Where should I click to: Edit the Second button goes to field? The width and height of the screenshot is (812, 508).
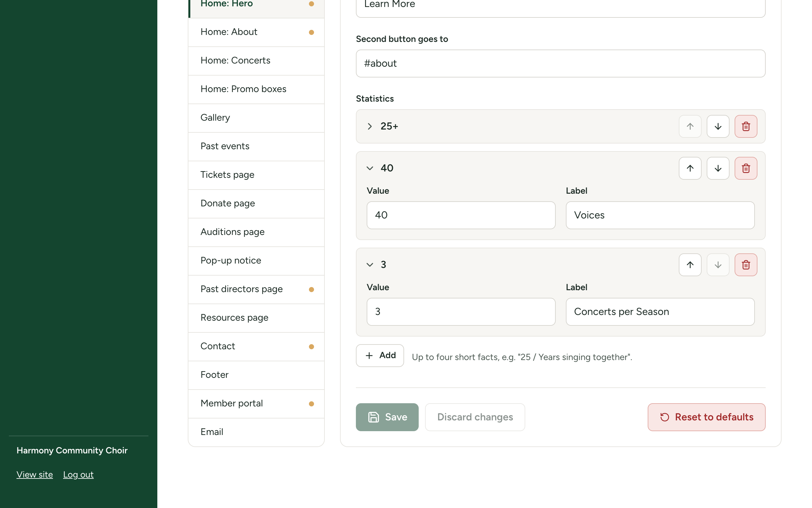[560, 63]
